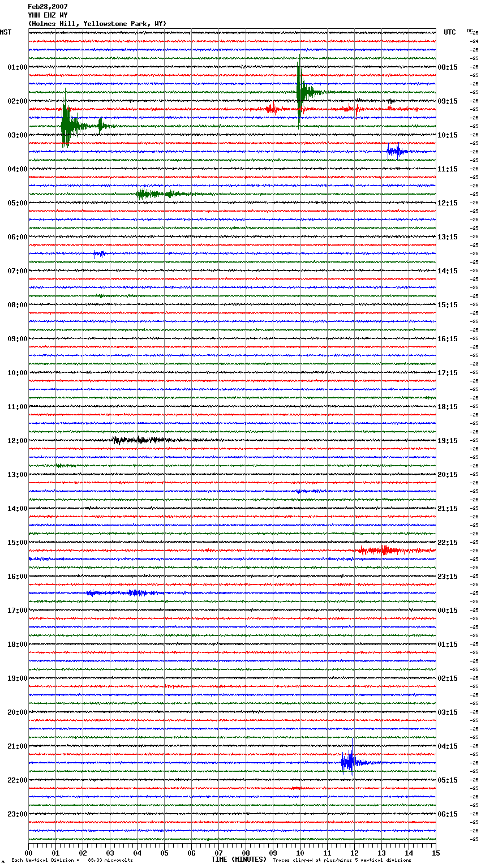Click the 22:15 UTC time label
Image resolution: width=481 pixels, height=868 pixels.
pyautogui.click(x=448, y=543)
